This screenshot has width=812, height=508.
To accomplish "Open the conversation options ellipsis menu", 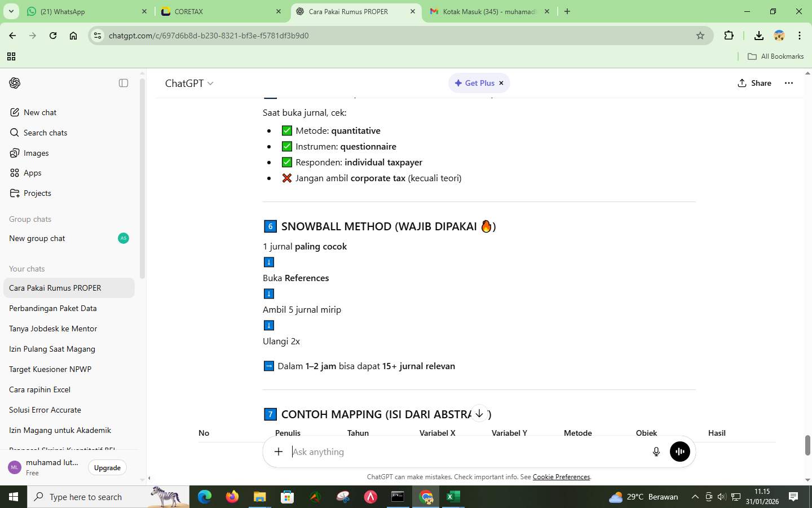I will point(789,83).
